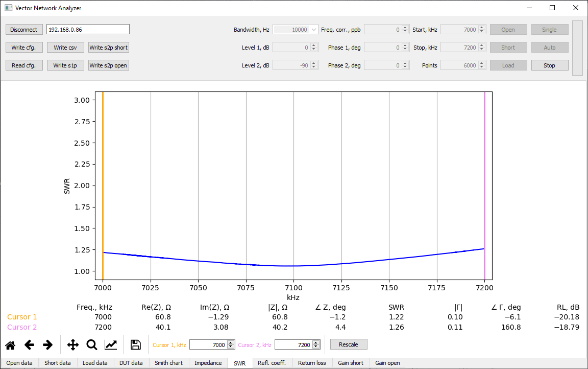Click Cursor 2 SWR value 1.26
The width and height of the screenshot is (588, 369).
(x=397, y=327)
